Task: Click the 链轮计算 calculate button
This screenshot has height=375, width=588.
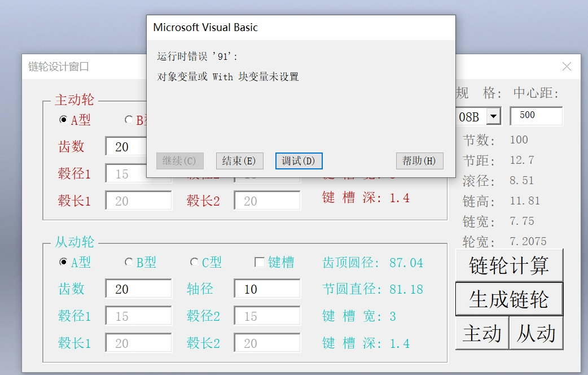Action: coord(509,265)
